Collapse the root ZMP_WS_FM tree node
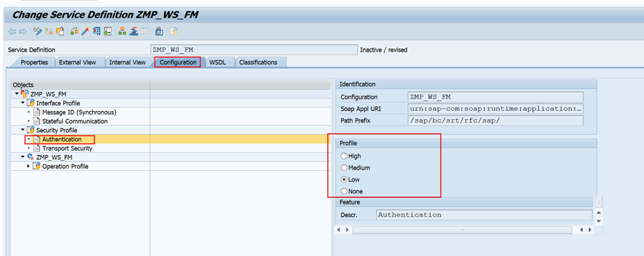Image resolution: width=644 pixels, height=256 pixels. (16, 94)
